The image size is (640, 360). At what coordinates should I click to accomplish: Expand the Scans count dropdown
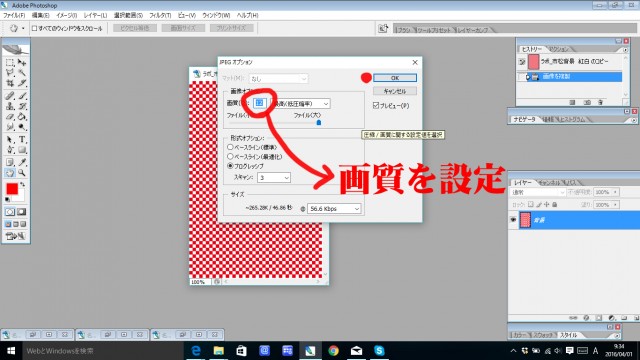tap(273, 178)
